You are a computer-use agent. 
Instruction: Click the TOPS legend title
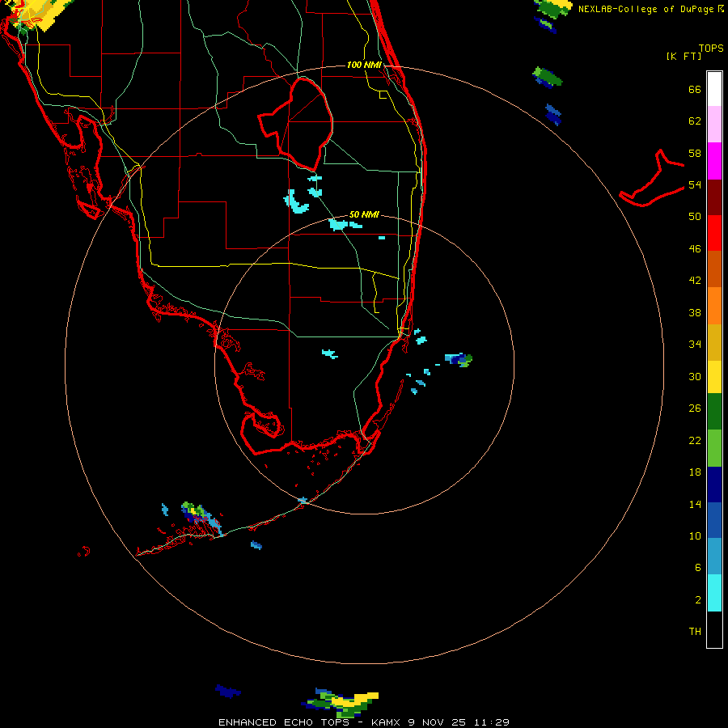coord(711,48)
